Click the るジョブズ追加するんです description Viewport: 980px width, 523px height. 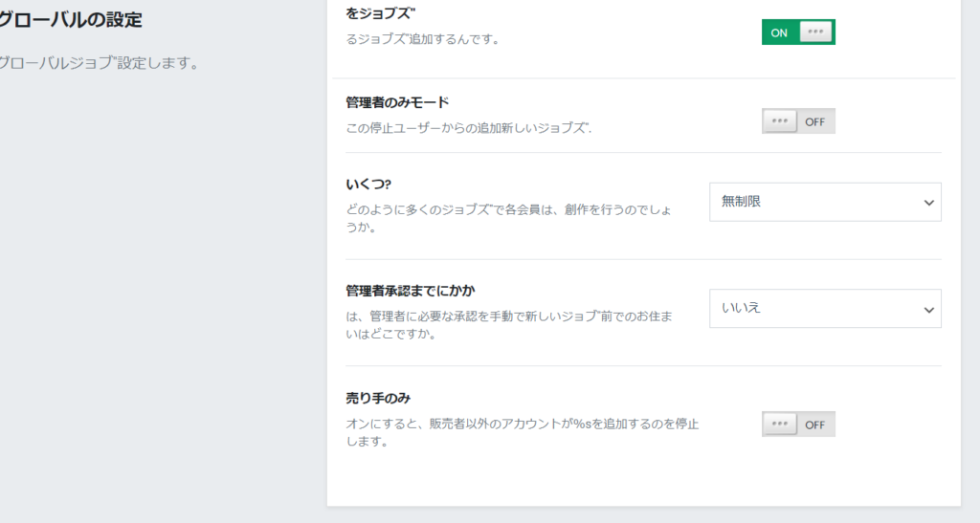(423, 39)
